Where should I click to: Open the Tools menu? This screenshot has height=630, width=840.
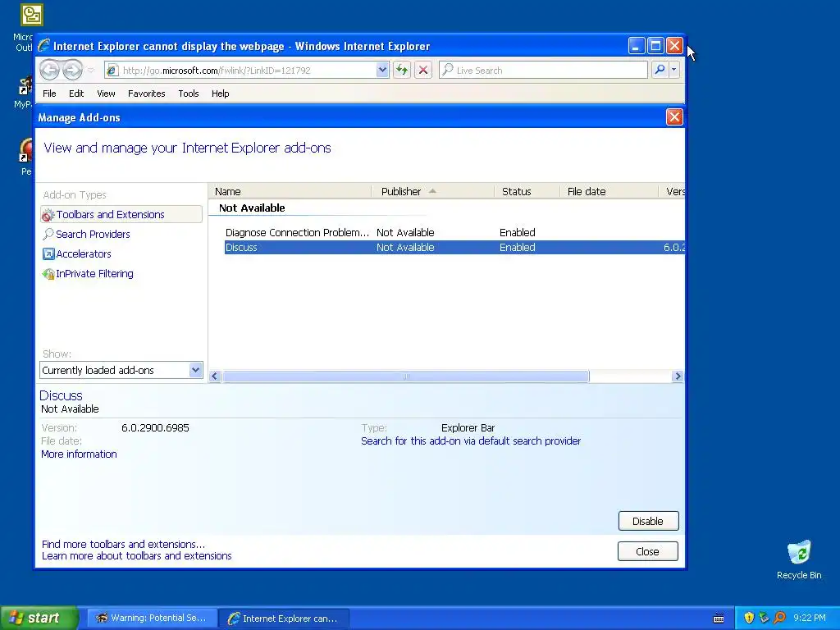point(189,94)
